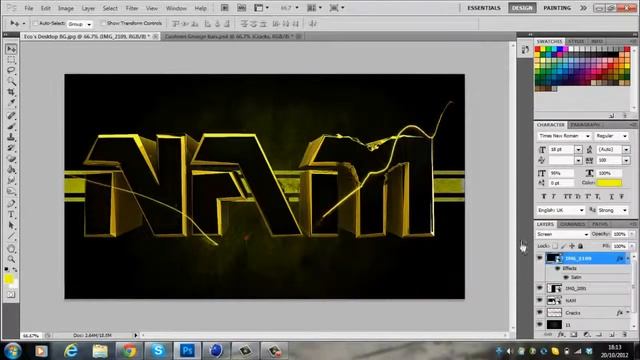Viewport: 640px width, 360px height.
Task: Open the Regular font style dropdown
Action: tap(611, 136)
